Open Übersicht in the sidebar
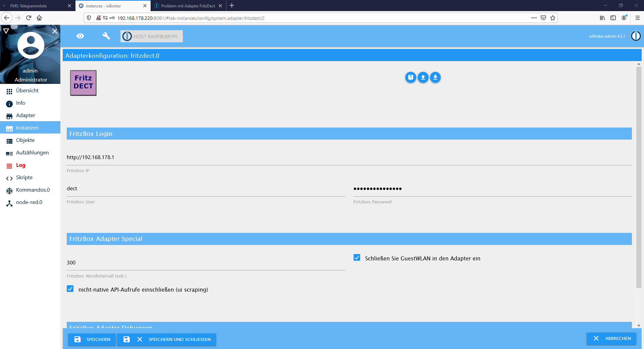Screen dimensions: 644x349 click(30, 91)
